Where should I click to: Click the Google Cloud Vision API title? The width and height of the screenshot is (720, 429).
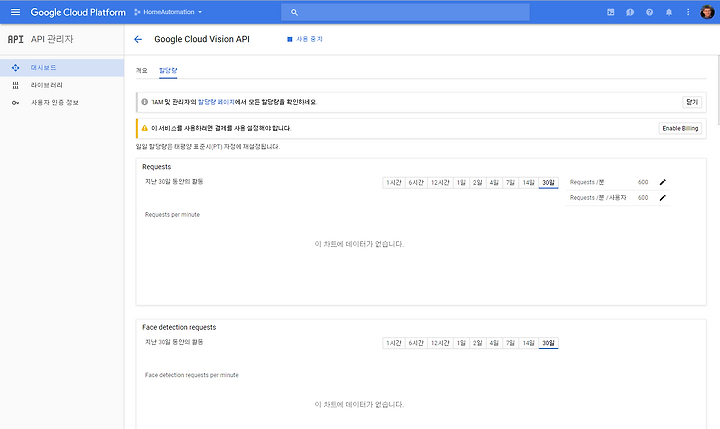click(x=202, y=40)
